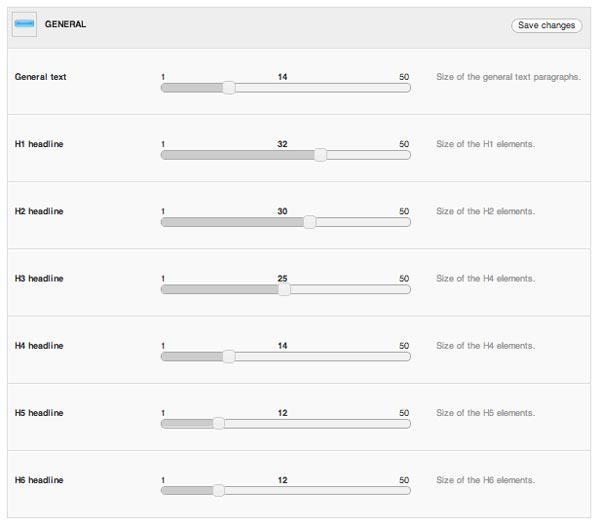
Task: Click the H6 headline slider handle
Action: (x=218, y=491)
